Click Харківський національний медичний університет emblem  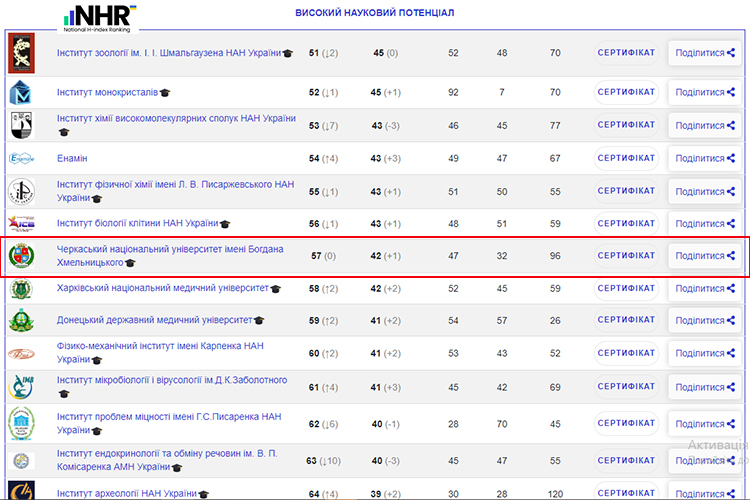tap(21, 289)
